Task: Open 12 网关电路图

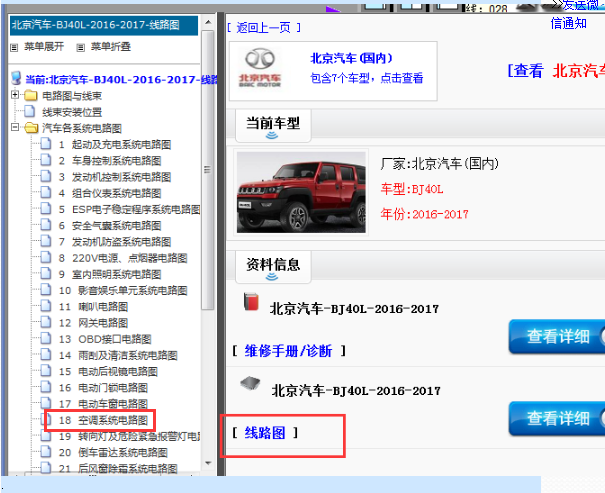Action: click(x=93, y=323)
